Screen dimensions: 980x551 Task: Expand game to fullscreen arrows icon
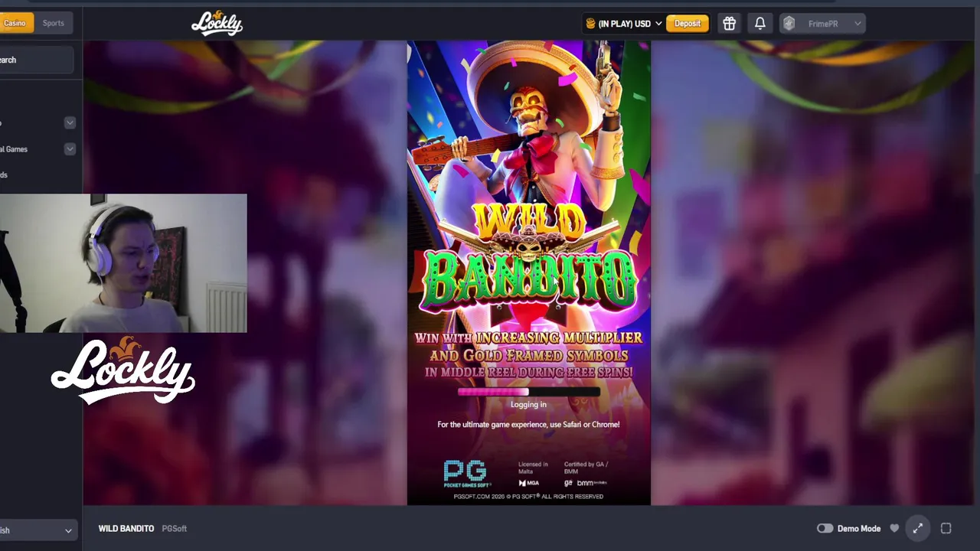(x=917, y=528)
